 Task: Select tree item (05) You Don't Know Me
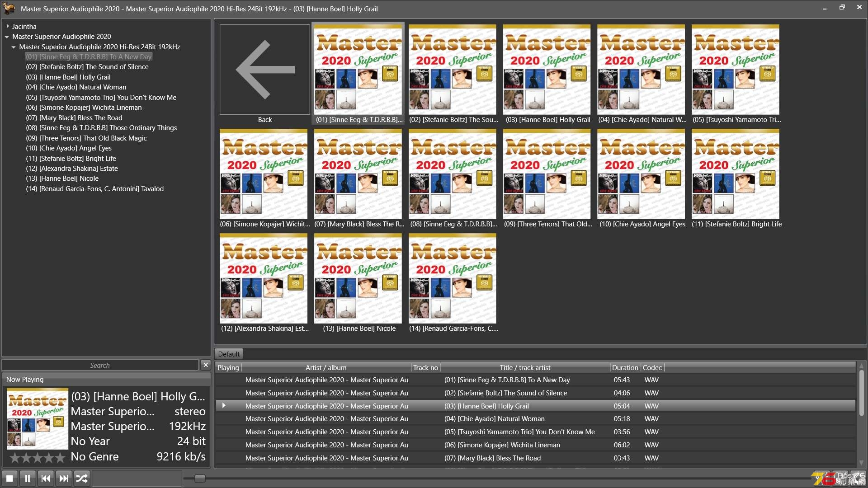click(x=101, y=98)
